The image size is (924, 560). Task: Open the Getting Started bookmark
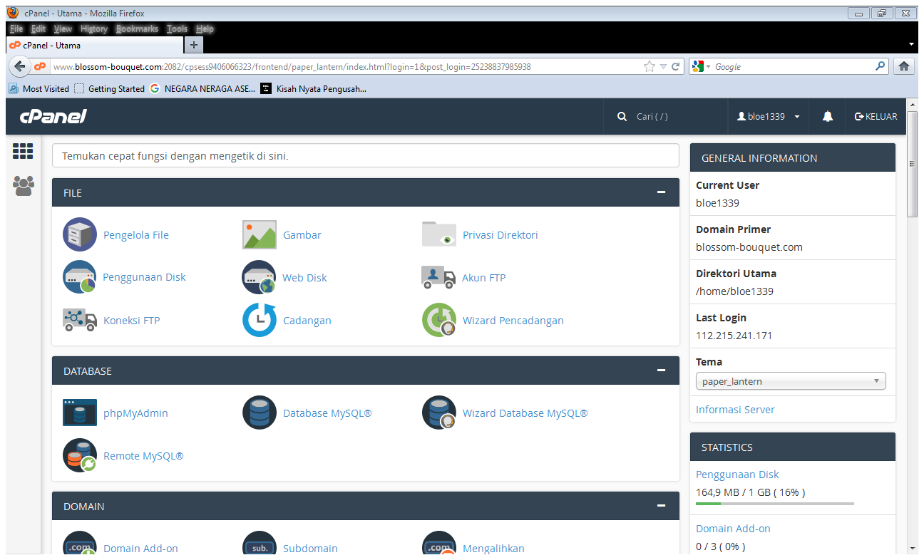[x=110, y=89]
